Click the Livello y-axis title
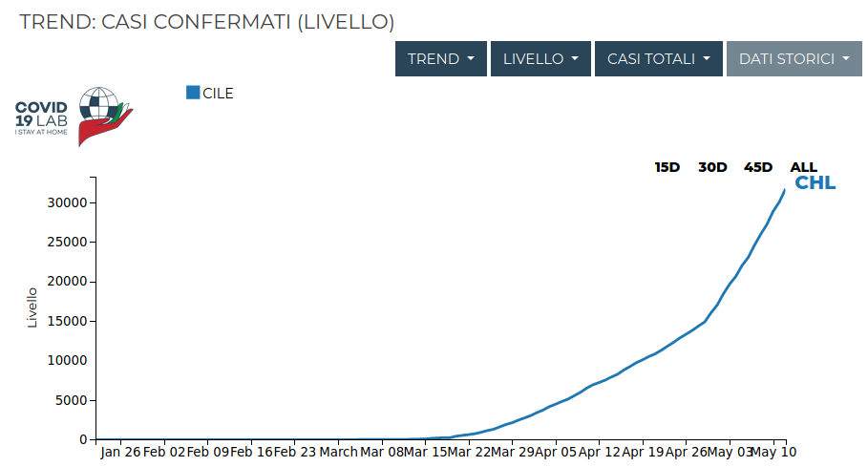Screen dimensions: 868x467 click(x=32, y=308)
